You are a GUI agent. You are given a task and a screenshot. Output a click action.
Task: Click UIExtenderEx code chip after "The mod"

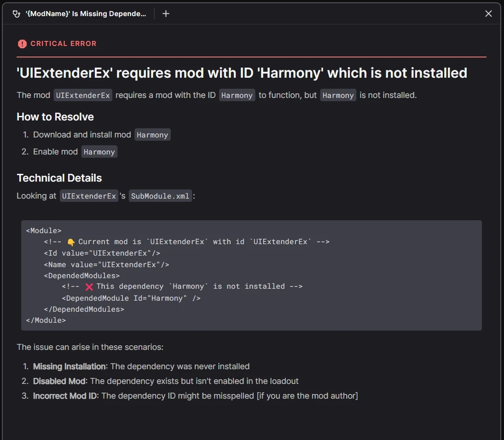(83, 95)
